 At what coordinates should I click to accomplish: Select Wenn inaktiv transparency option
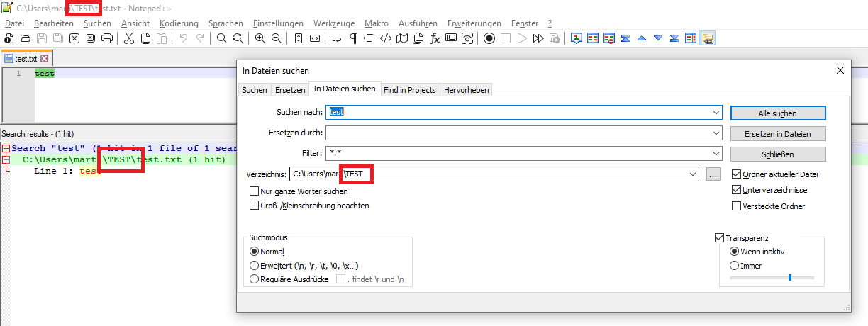tap(735, 252)
